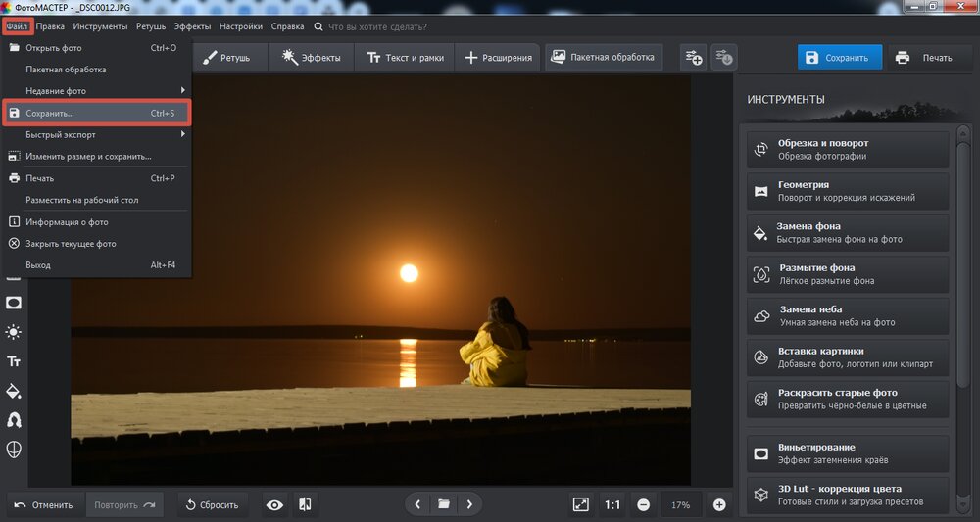This screenshot has height=522, width=980.
Task: Open the Замена неба tool
Action: click(848, 315)
